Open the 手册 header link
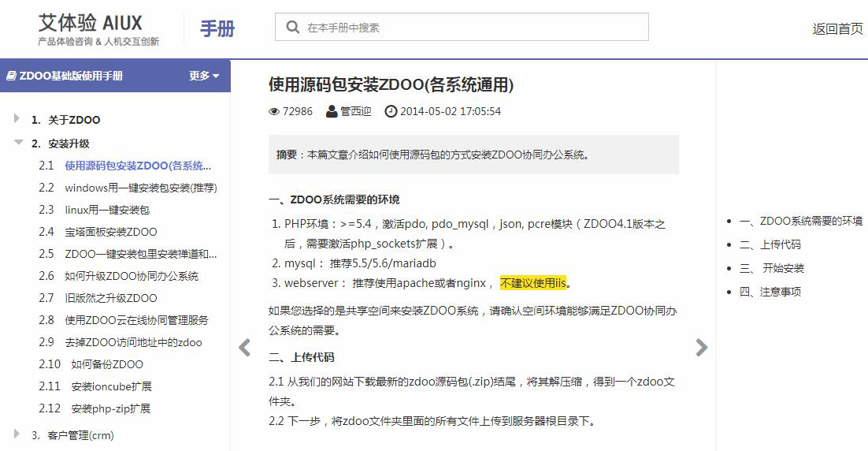Viewport: 868px width, 451px height. tap(217, 28)
